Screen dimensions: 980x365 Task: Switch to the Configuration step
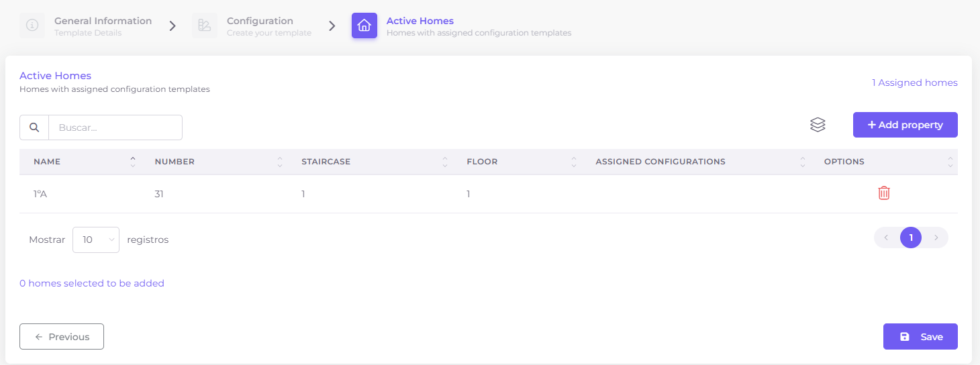pos(260,21)
